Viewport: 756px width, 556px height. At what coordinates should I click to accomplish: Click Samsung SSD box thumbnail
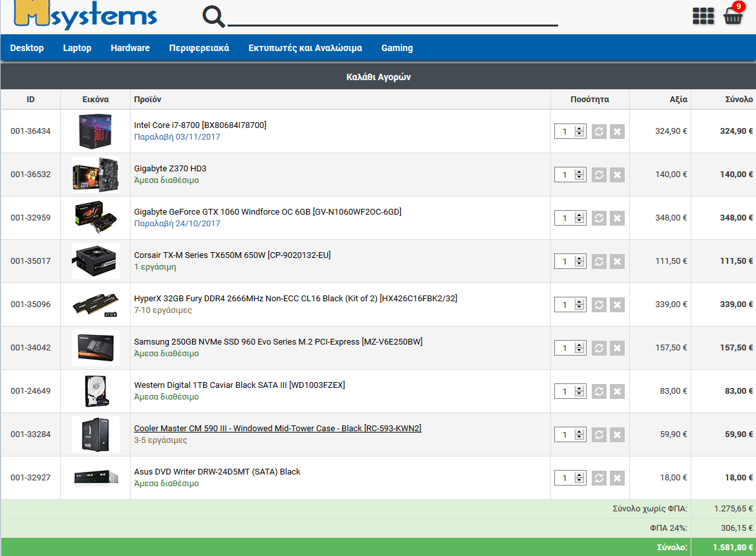pyautogui.click(x=96, y=348)
